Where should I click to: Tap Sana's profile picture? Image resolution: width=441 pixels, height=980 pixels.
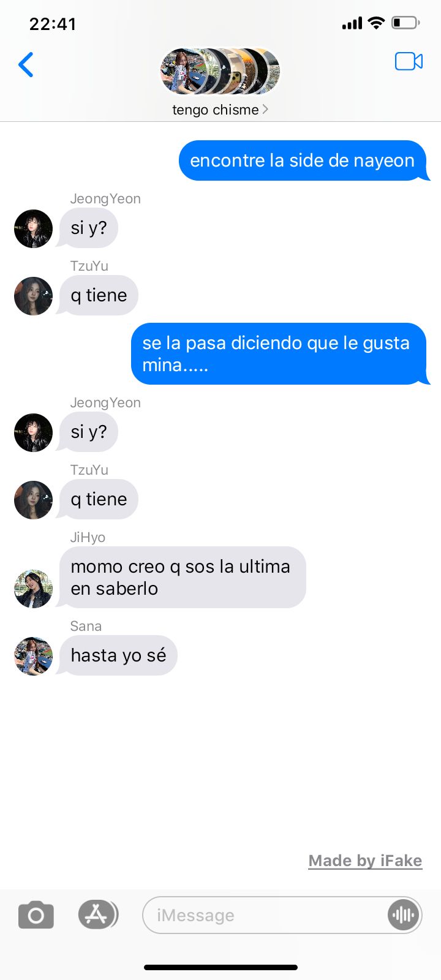click(33, 656)
